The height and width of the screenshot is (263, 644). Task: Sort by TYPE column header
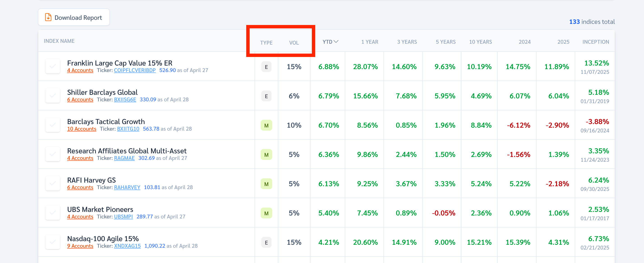click(x=266, y=43)
